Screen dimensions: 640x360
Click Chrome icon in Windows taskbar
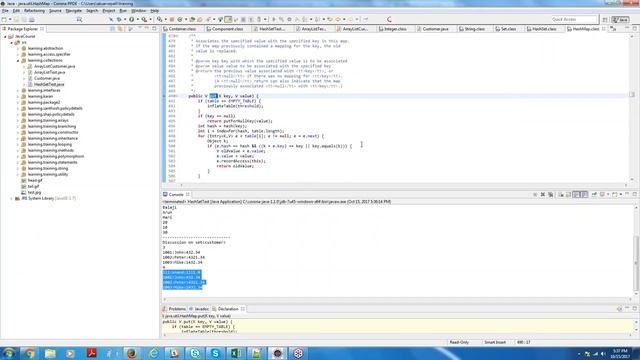29,353
